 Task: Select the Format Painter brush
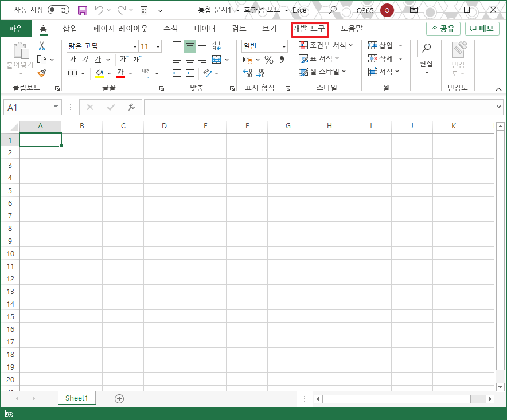click(x=42, y=73)
